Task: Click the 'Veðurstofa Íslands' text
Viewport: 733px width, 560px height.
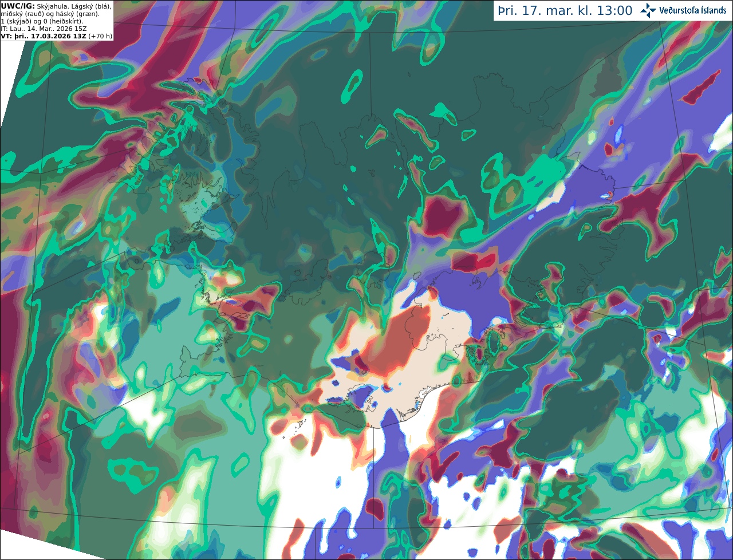Action: tap(693, 10)
